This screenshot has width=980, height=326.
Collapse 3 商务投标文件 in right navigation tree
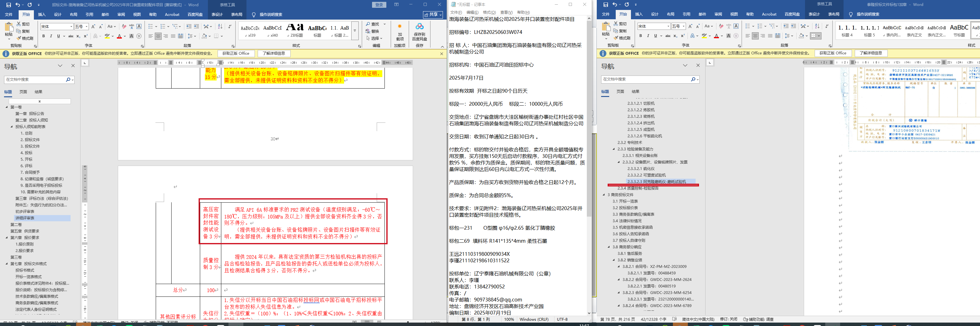[604, 195]
